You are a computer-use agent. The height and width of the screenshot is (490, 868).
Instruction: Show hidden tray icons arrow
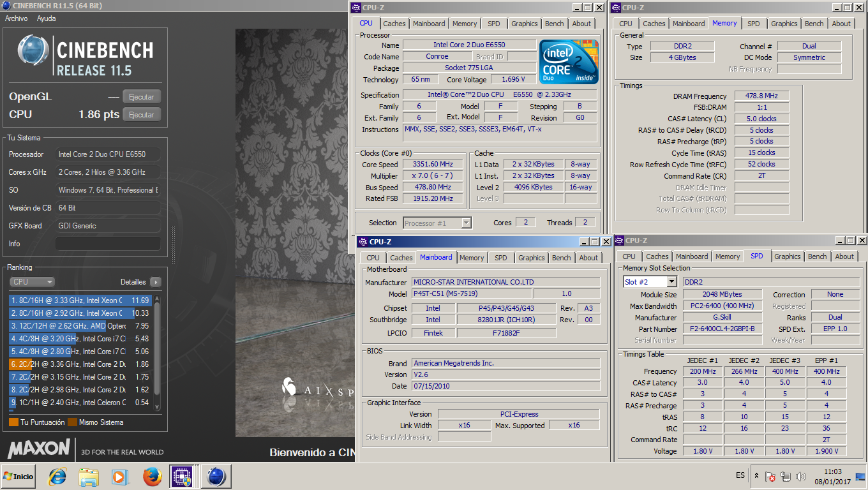[756, 476]
